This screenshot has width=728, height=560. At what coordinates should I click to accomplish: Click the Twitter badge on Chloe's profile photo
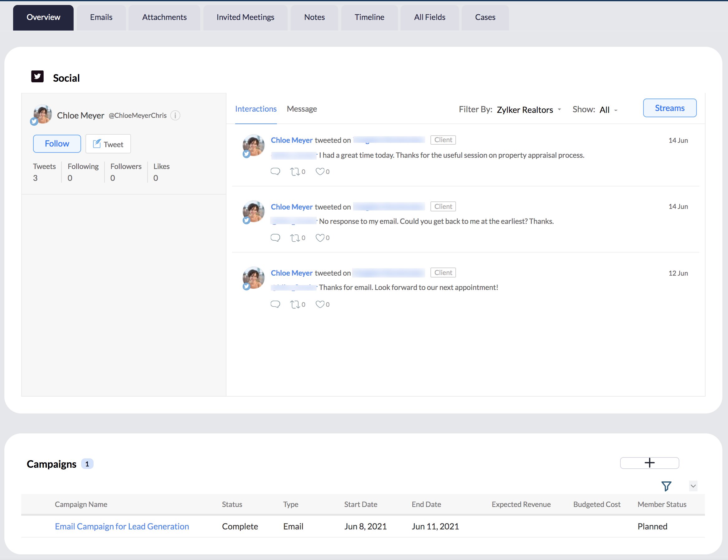pos(34,122)
